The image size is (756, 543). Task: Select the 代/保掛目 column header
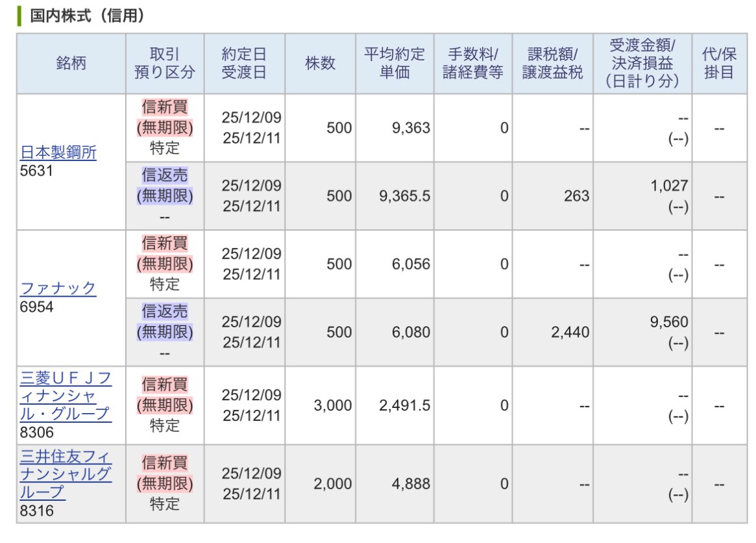click(x=720, y=63)
